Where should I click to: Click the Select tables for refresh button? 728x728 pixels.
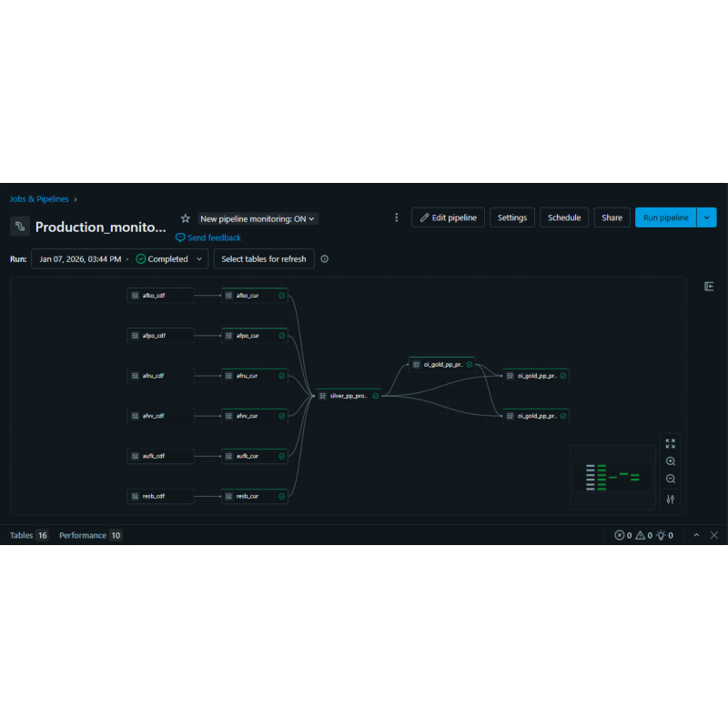click(x=264, y=258)
